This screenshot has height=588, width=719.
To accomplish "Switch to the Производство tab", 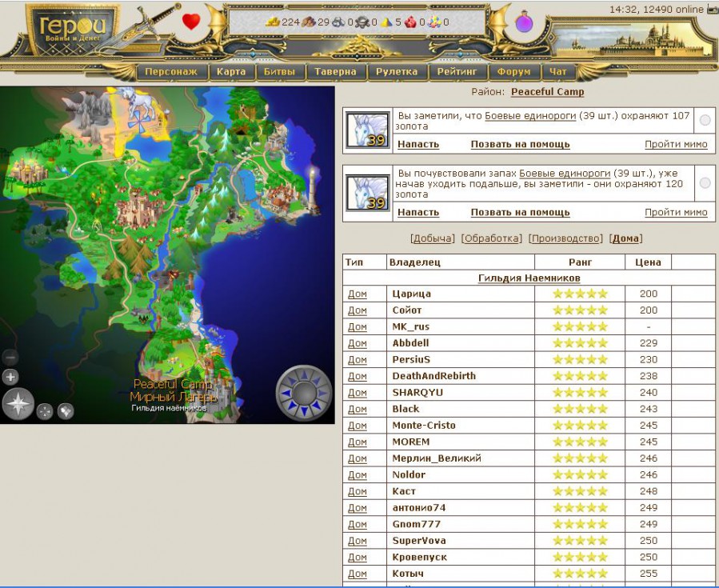I will pos(565,238).
